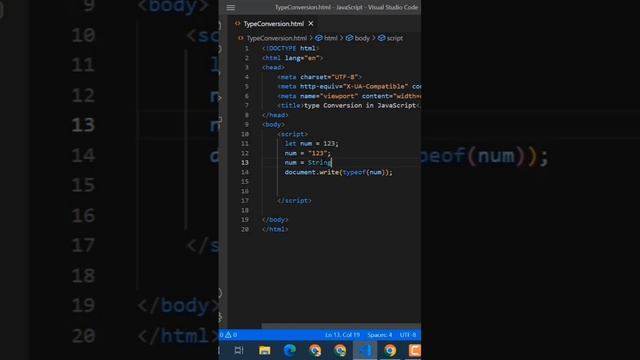Click title text type Conversion in JavaScript
This screenshot has height=360, width=640.
click(359, 105)
